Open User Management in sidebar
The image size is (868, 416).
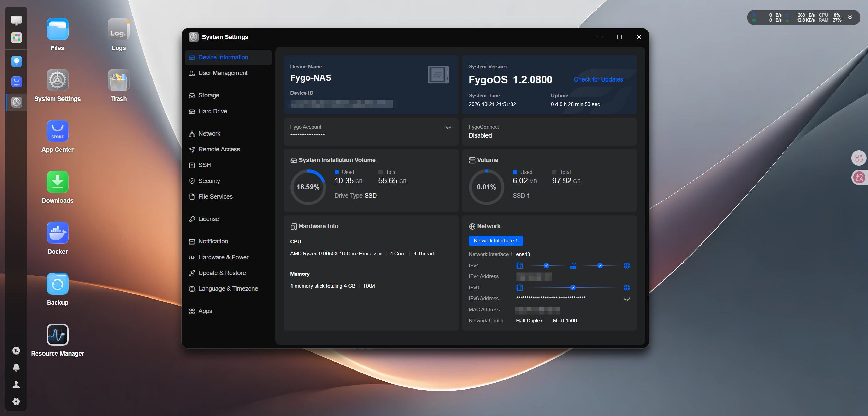tap(228, 73)
